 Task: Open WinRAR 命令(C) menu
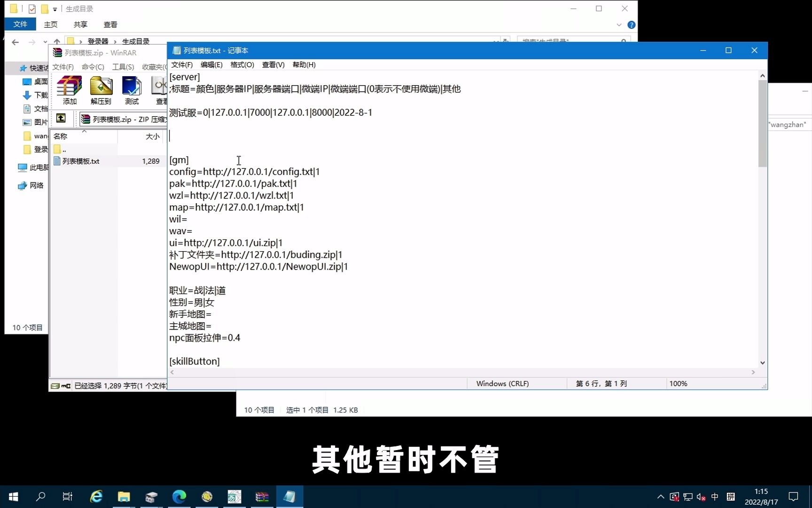[93, 67]
